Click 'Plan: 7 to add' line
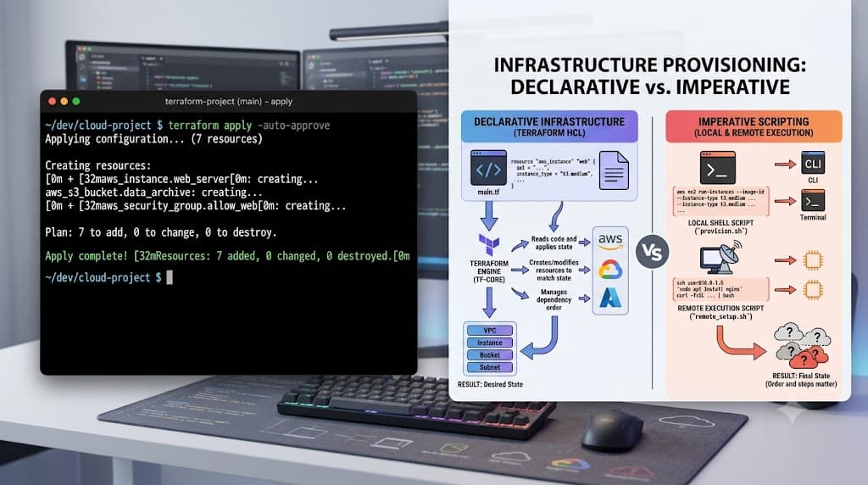 click(x=160, y=232)
